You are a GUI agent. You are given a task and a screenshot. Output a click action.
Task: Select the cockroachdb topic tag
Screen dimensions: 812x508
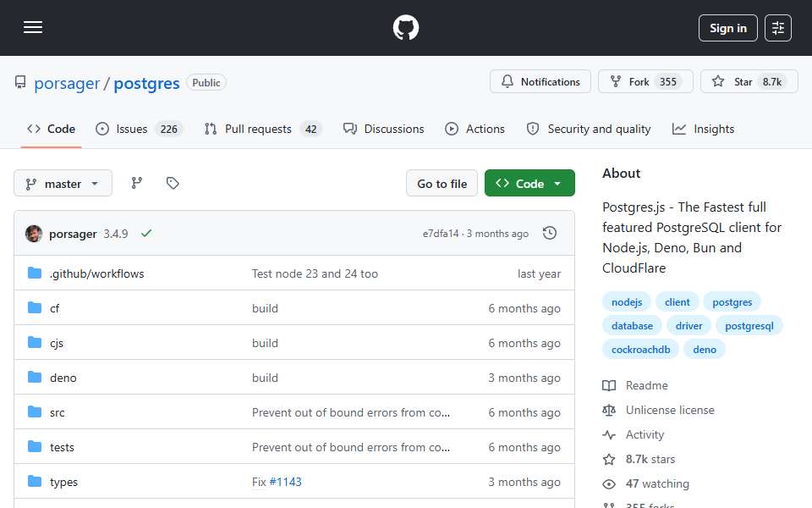[640, 350]
